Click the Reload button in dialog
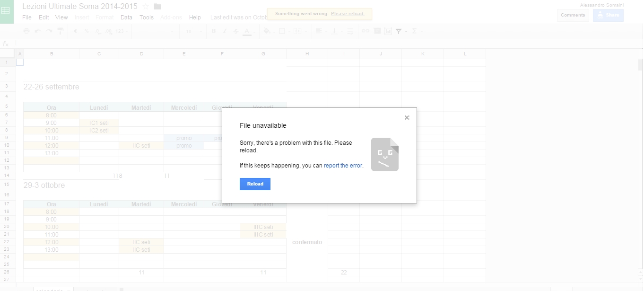This screenshot has width=644, height=291. click(255, 184)
